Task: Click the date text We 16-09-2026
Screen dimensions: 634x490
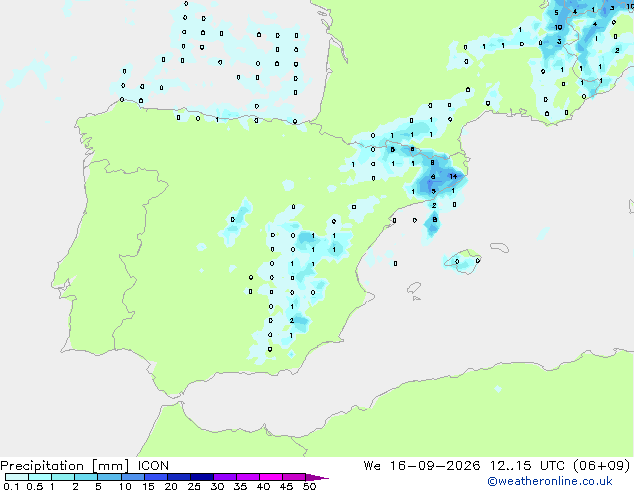Action: (x=422, y=466)
